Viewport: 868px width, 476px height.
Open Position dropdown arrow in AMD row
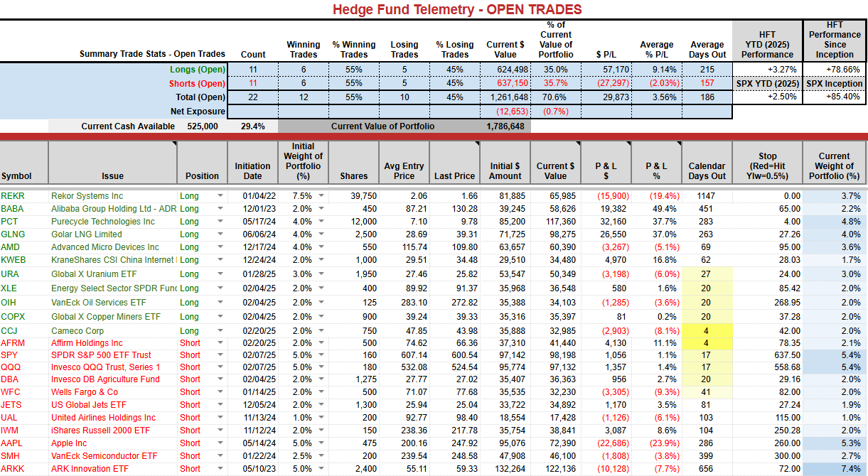[x=220, y=247]
